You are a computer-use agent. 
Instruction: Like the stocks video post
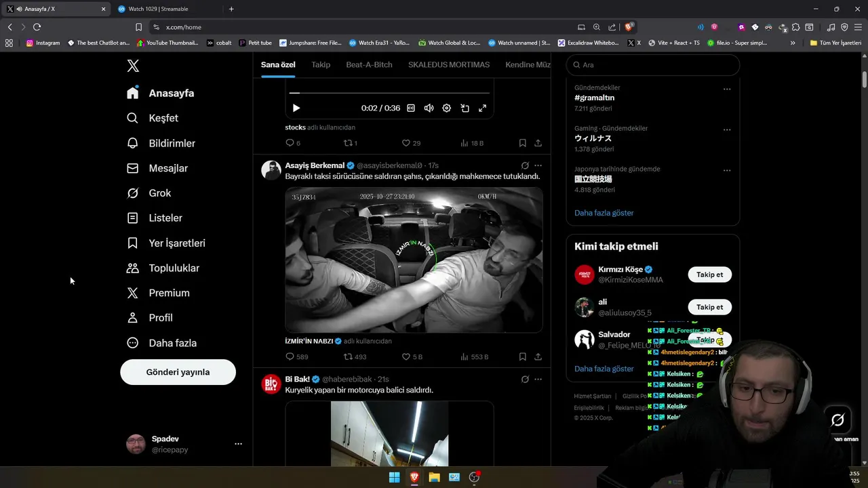point(411,143)
